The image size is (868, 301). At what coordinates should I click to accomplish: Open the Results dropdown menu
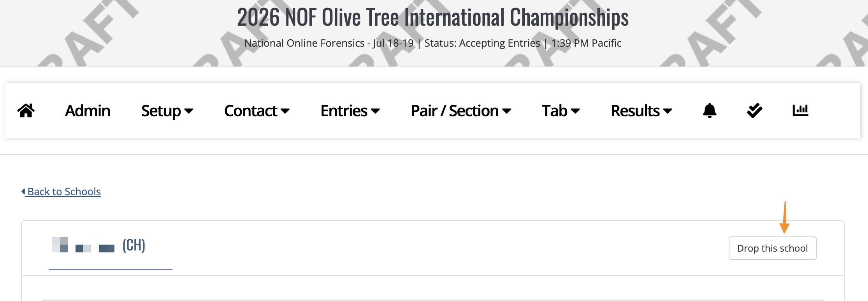[641, 111]
